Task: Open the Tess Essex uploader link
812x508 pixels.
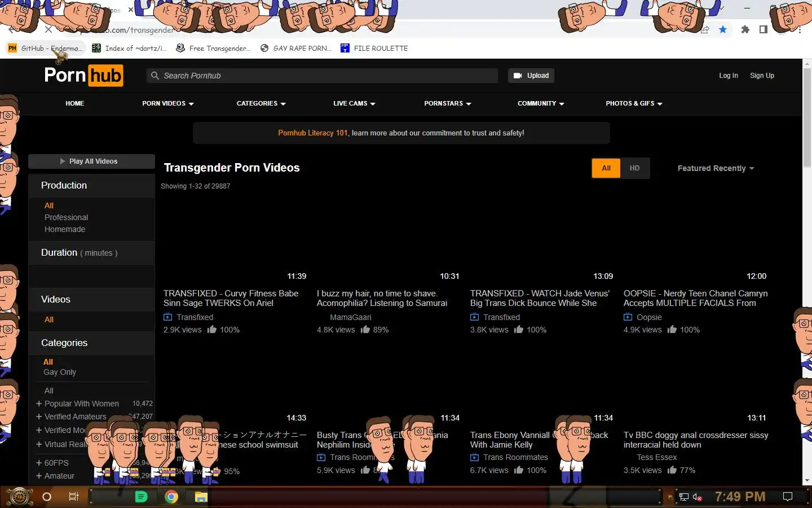Action: (x=656, y=457)
